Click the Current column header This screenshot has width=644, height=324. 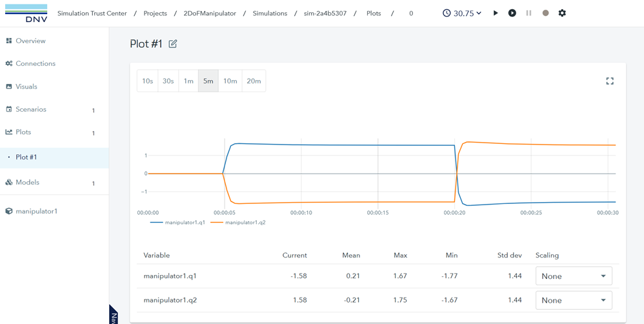(294, 256)
